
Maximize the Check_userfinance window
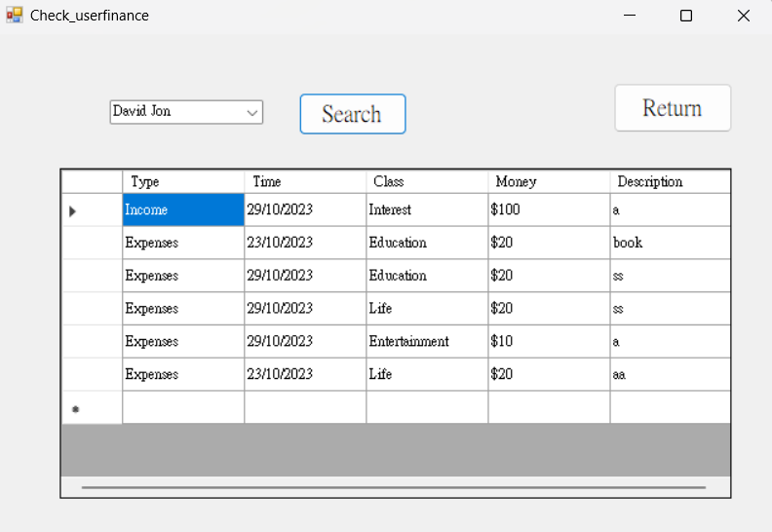coord(686,16)
